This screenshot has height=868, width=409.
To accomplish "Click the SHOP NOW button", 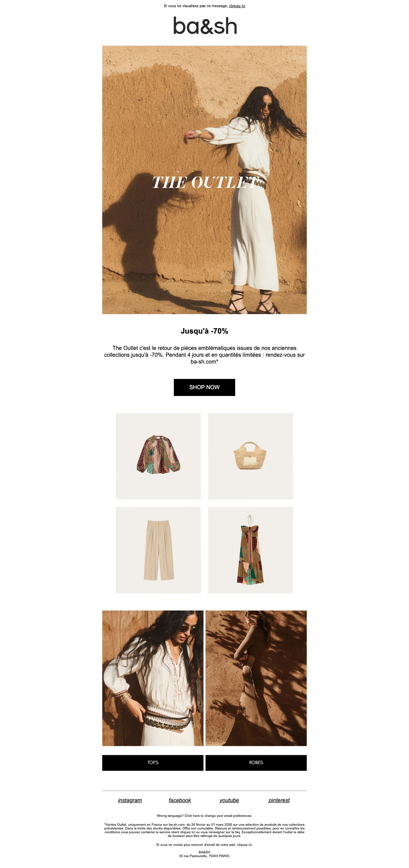I will (x=204, y=387).
